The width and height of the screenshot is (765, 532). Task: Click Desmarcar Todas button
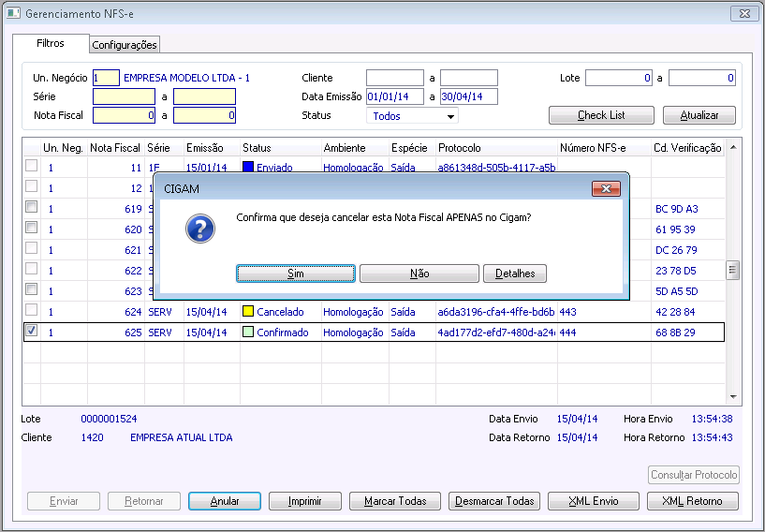(x=494, y=501)
